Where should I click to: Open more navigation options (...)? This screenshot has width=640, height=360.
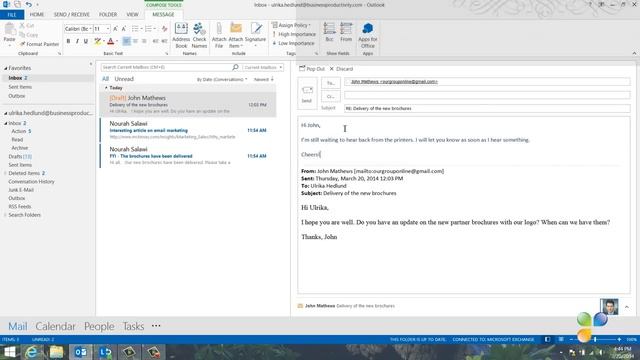point(156,326)
